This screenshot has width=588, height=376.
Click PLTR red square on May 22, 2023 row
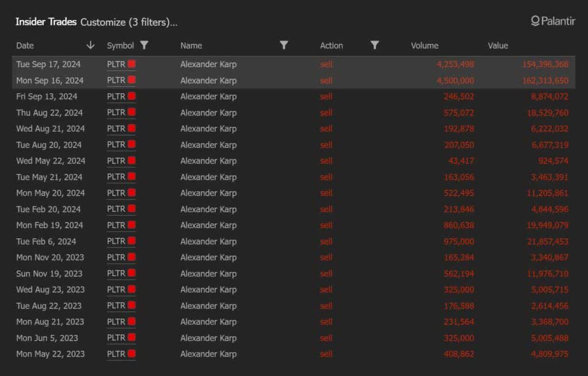tap(131, 354)
